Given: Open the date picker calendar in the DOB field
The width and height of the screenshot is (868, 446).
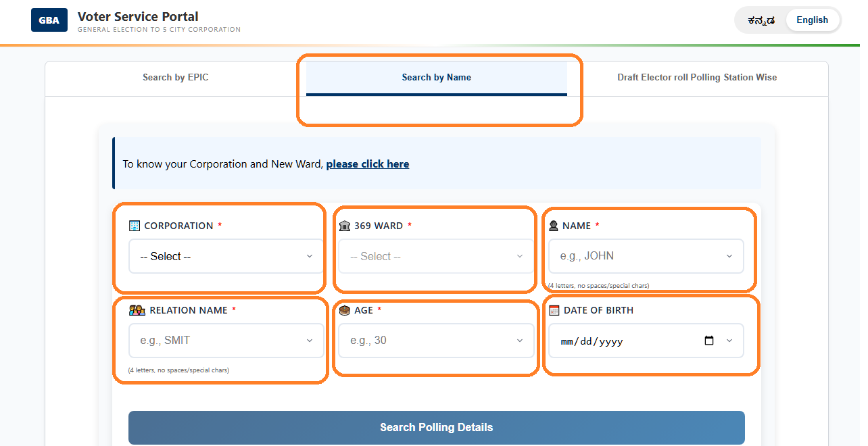Looking at the screenshot, I should click(708, 341).
